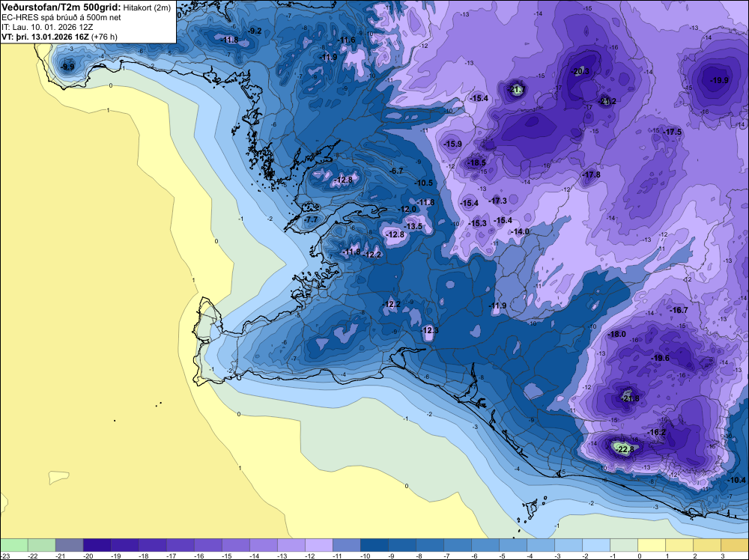Viewport: 749px width, 560px height.
Task: Click the -19.6 temperature label
Action: (x=660, y=358)
